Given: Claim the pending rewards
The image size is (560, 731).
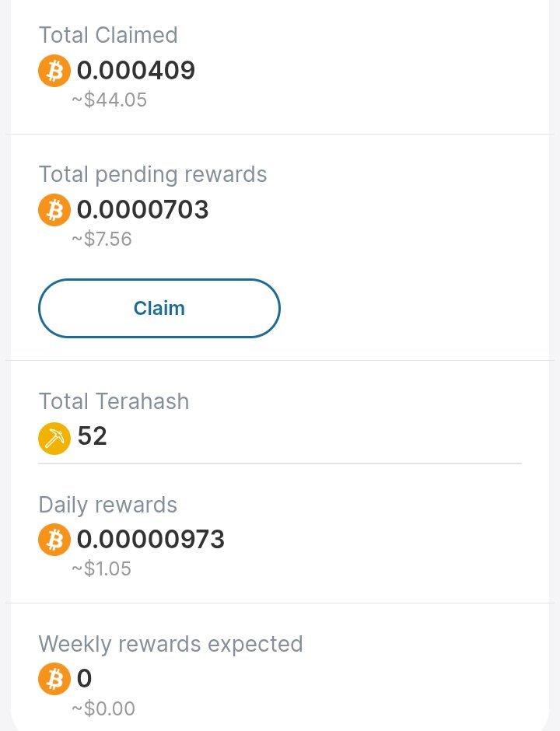Looking at the screenshot, I should pyautogui.click(x=159, y=308).
